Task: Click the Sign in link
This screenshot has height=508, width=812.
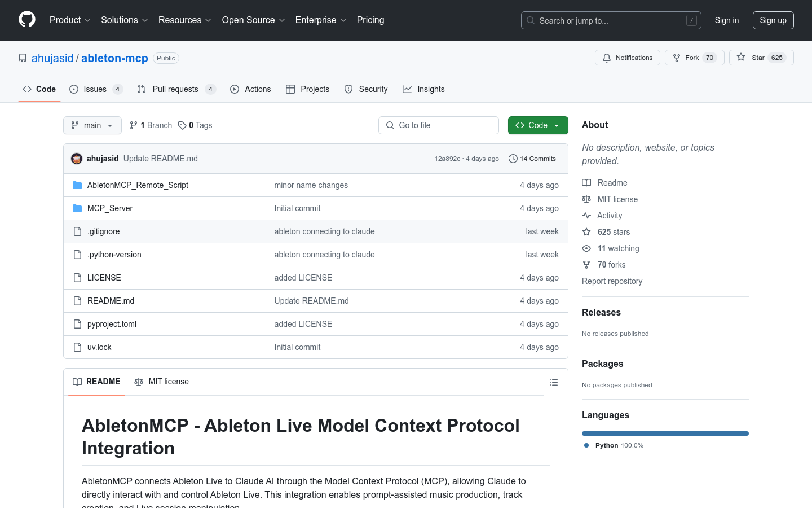Action: 727,20
